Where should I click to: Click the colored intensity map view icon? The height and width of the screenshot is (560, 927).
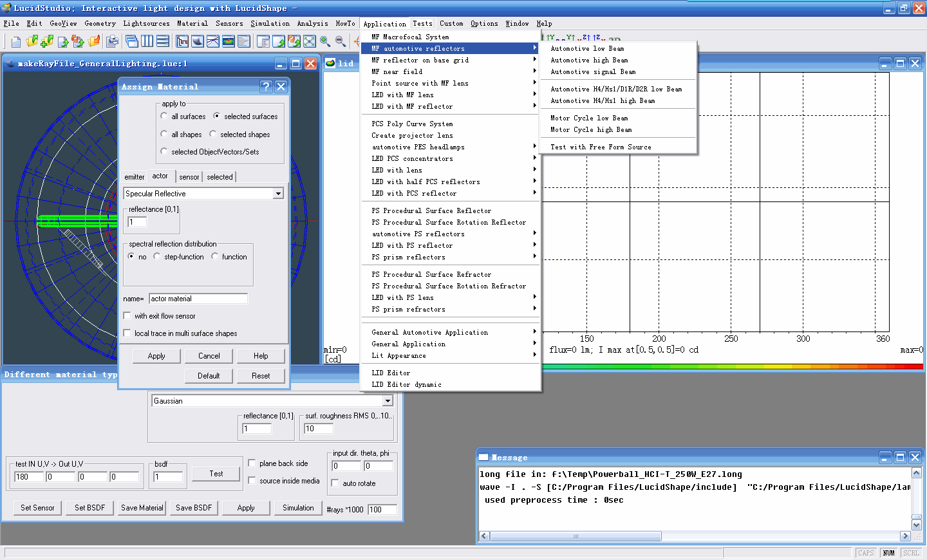point(229,42)
